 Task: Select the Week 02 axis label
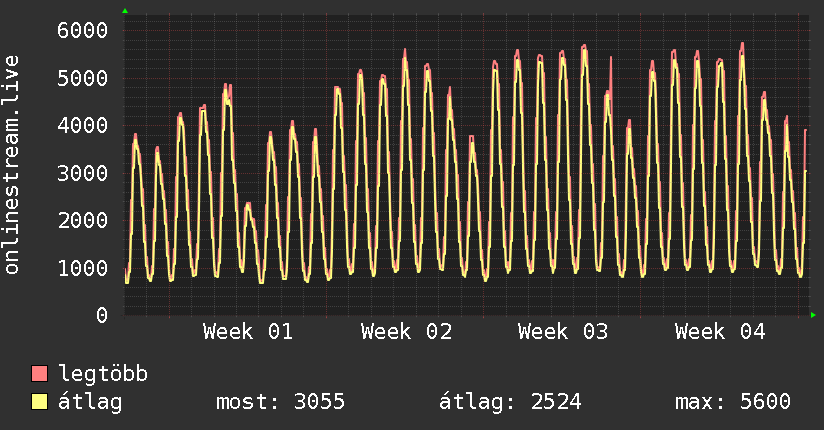coord(406,332)
